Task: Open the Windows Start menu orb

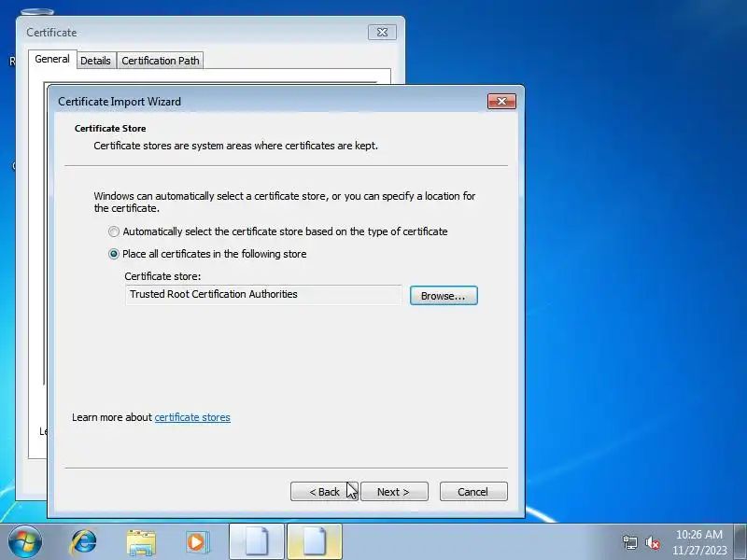Action: coord(25,542)
